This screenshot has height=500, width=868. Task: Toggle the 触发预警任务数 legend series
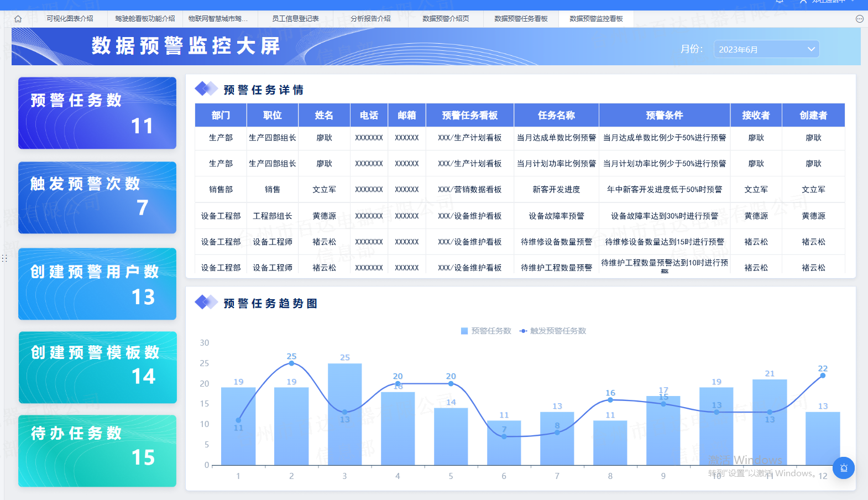pyautogui.click(x=553, y=331)
